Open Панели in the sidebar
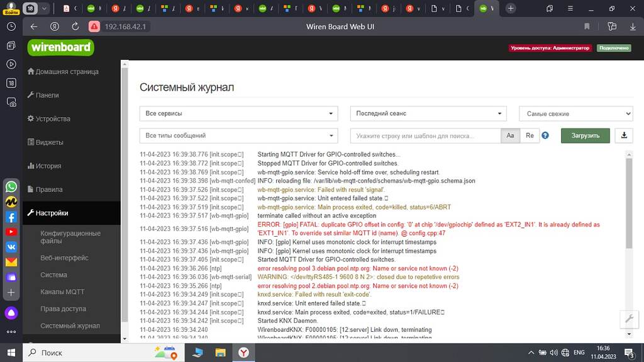The width and height of the screenshot is (644, 362). (43, 95)
